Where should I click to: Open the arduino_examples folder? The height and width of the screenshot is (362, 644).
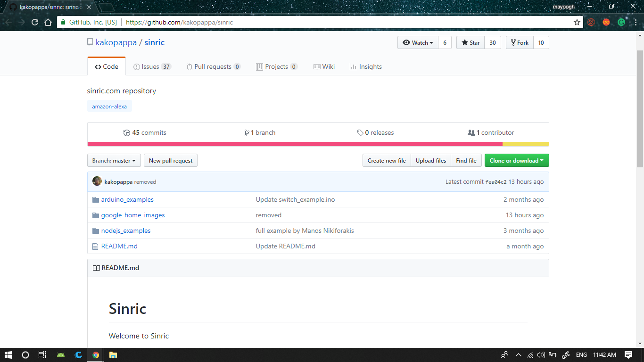127,200
